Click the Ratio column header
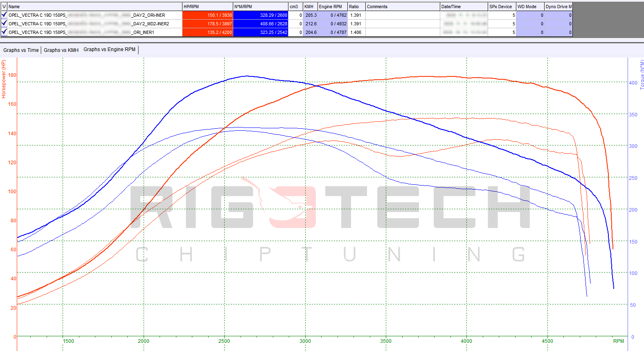Screen dimensions: 644x351 pos(356,7)
